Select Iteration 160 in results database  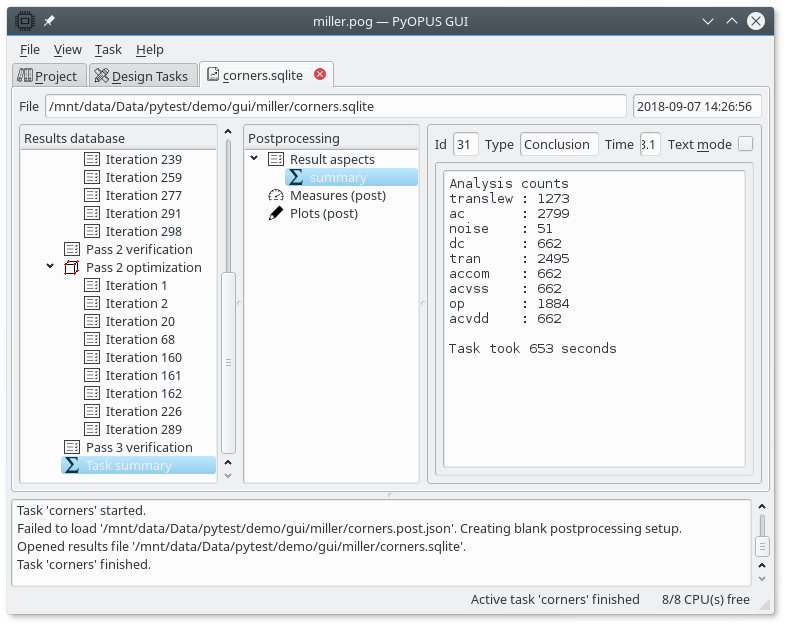tap(143, 358)
